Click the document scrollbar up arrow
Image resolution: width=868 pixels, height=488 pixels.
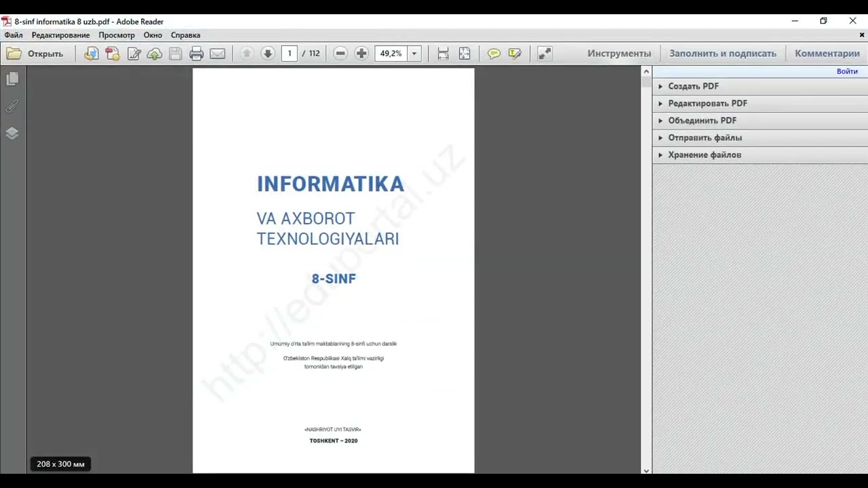coord(646,71)
